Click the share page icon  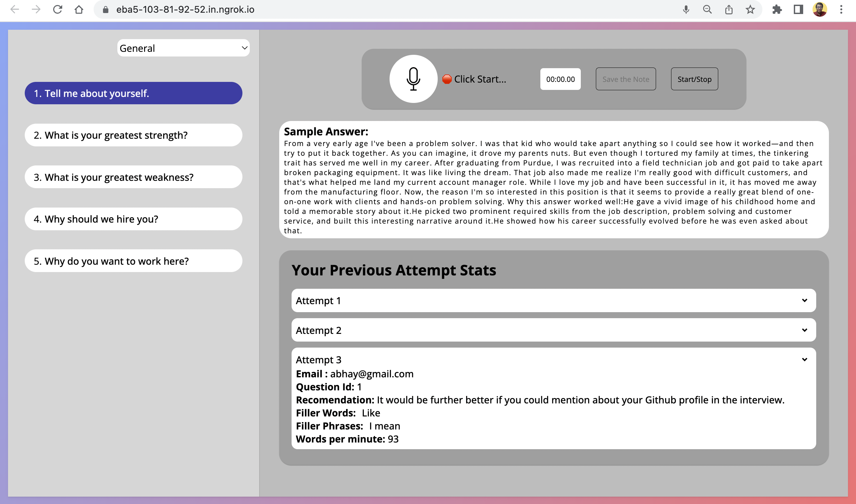pos(729,9)
